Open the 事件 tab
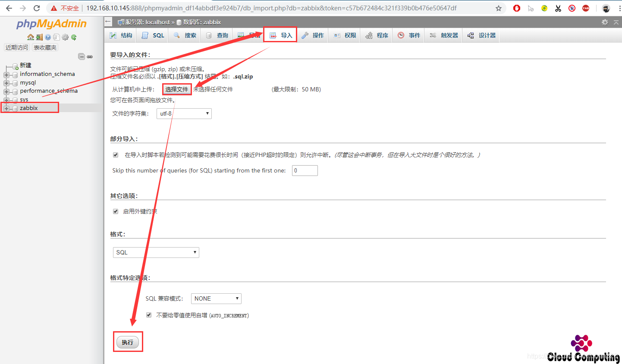 tap(409, 35)
